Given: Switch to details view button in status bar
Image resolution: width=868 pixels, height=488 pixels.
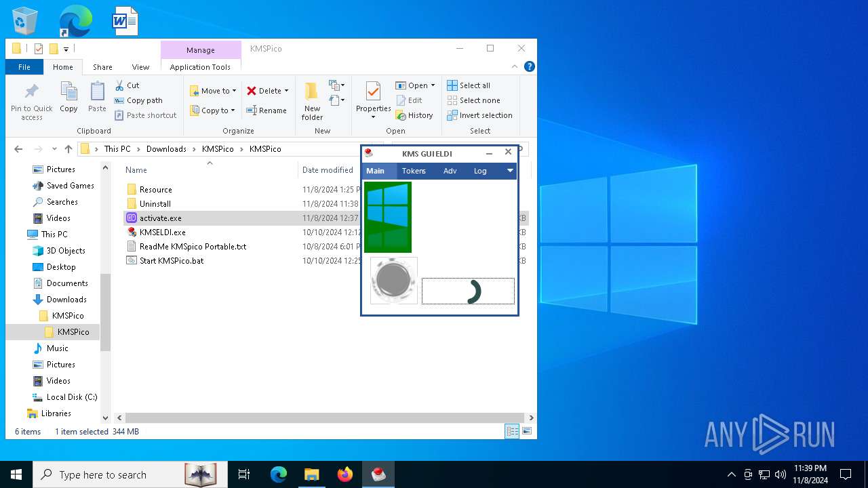Looking at the screenshot, I should pos(512,431).
